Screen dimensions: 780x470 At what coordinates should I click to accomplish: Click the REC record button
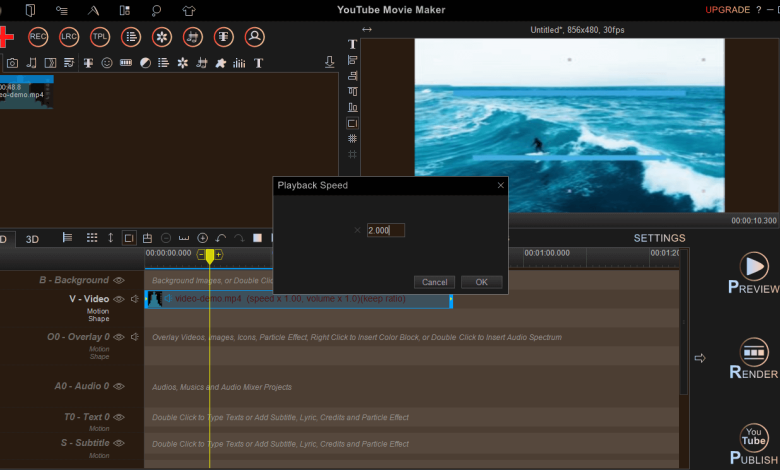pos(38,37)
